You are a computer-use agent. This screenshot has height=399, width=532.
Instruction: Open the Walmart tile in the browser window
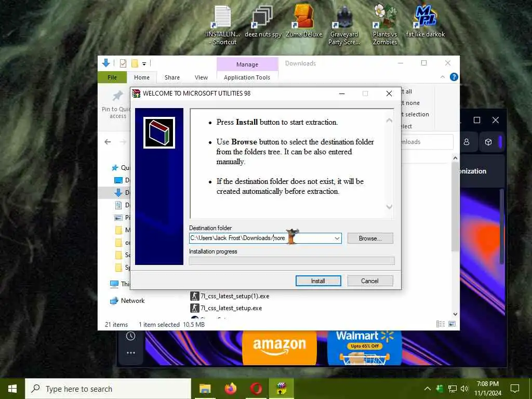365,348
